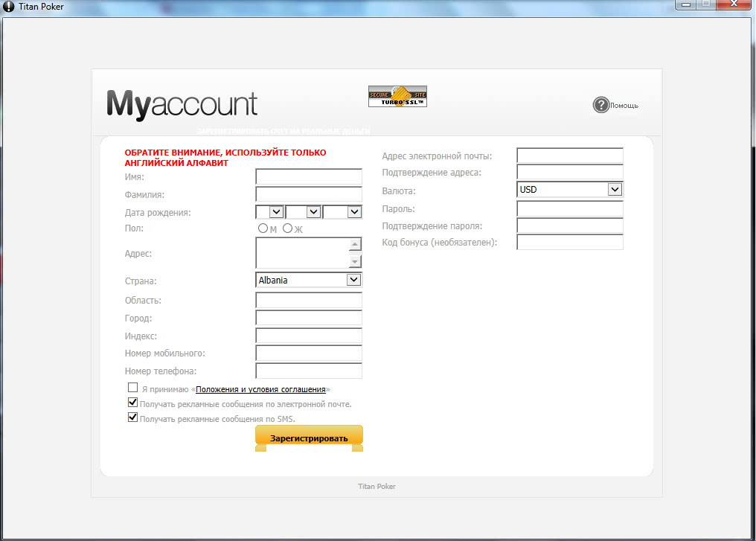This screenshot has width=756, height=541.
Task: Click the email address input field
Action: (x=570, y=156)
